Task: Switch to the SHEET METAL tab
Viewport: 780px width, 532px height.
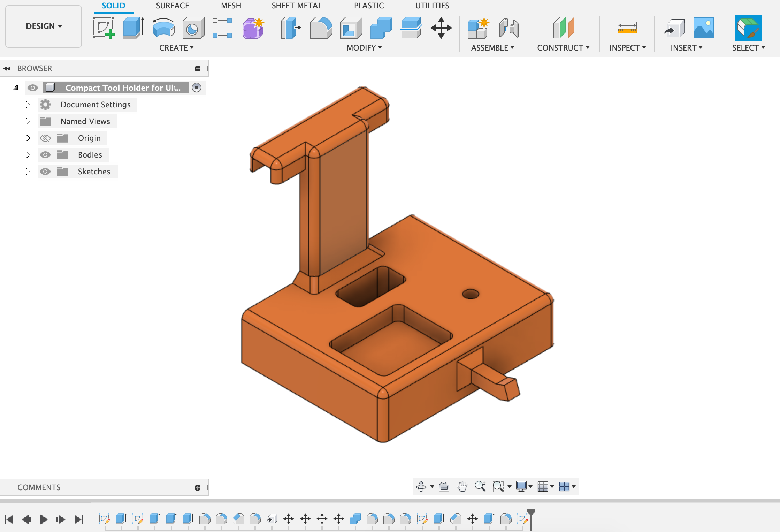Action: coord(297,6)
